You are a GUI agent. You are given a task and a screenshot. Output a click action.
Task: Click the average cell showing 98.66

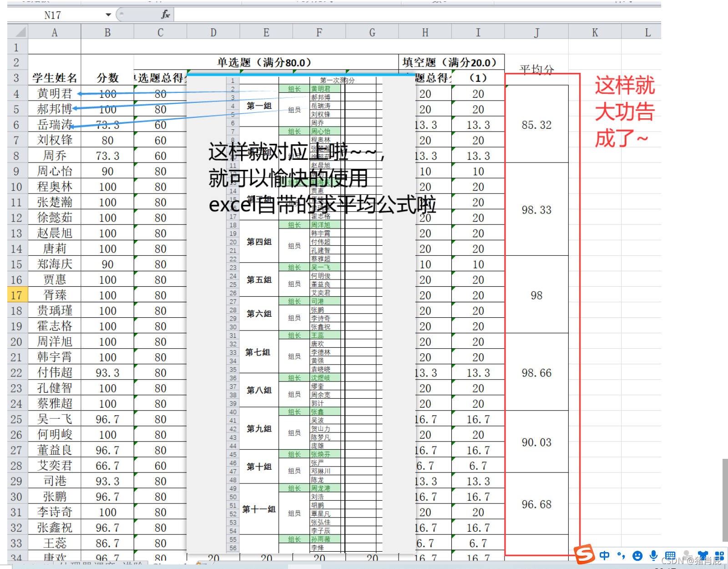pos(536,372)
